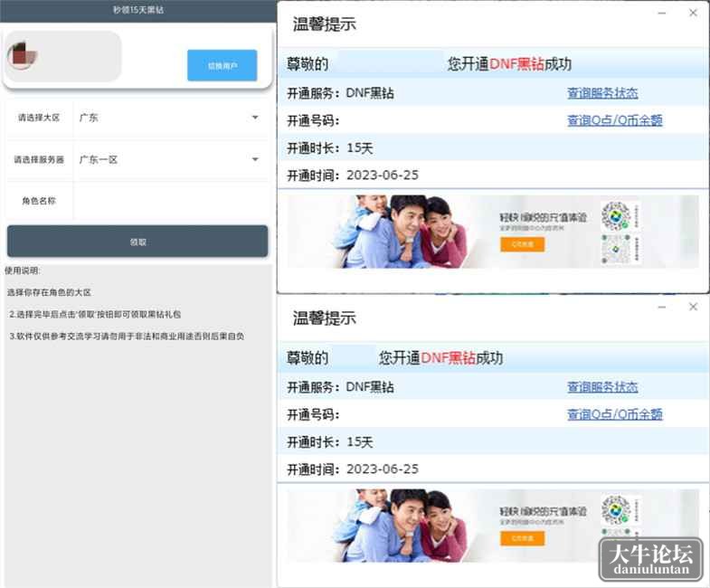Click 开通号码 row in upper dialog

click(494, 120)
